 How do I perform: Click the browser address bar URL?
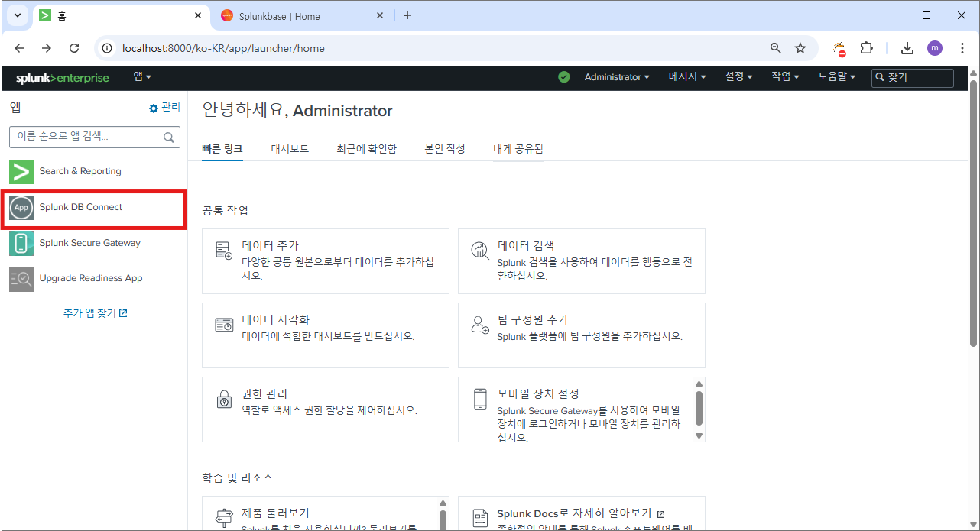[223, 48]
